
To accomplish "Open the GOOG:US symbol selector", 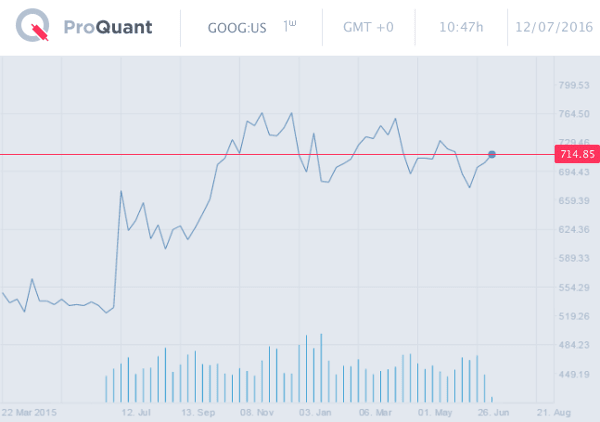I will coord(236,27).
